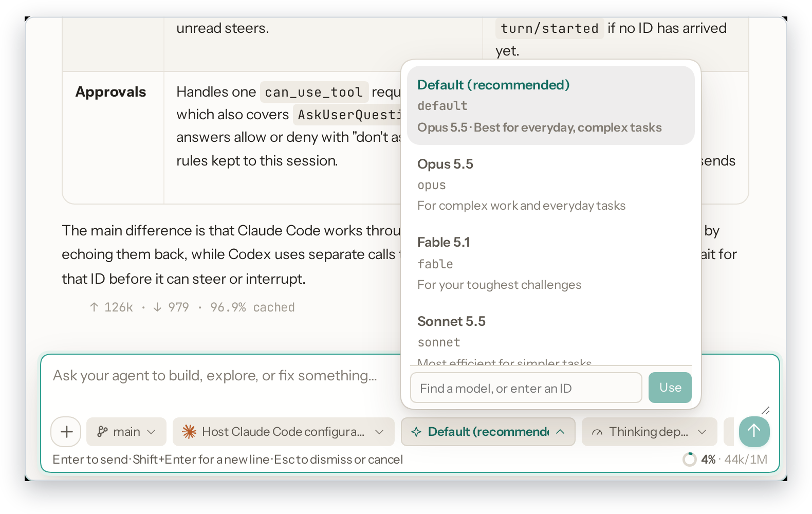812x514 pixels.
Task: Click the thinking depth gauge icon
Action: 597,432
